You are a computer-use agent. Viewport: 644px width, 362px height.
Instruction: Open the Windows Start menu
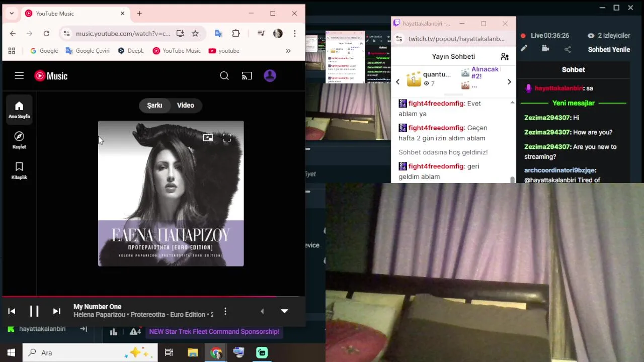(x=11, y=352)
